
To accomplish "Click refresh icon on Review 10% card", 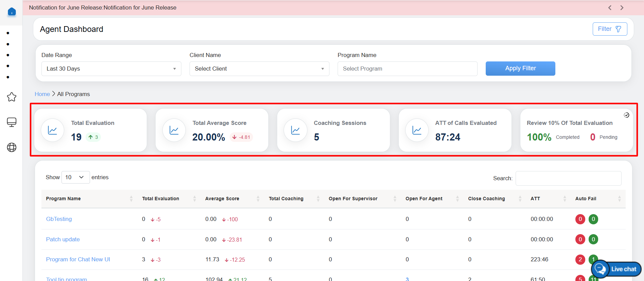I will 626,115.
